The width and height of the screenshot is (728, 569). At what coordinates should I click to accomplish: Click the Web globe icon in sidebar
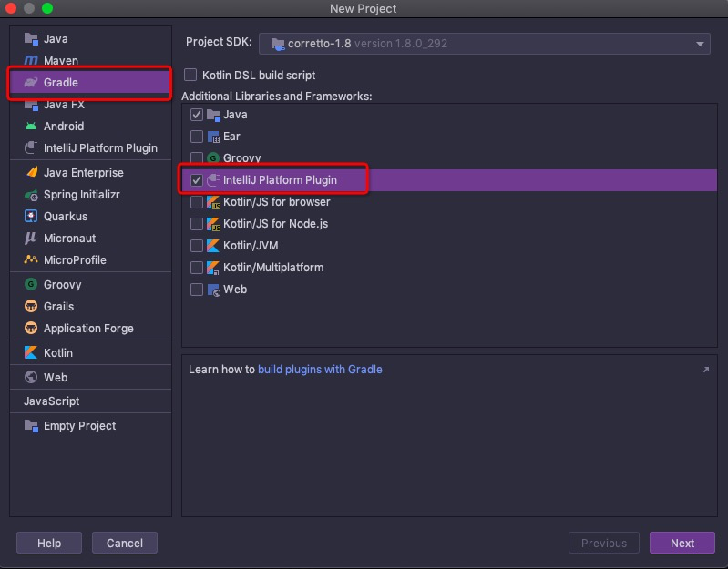pos(31,377)
